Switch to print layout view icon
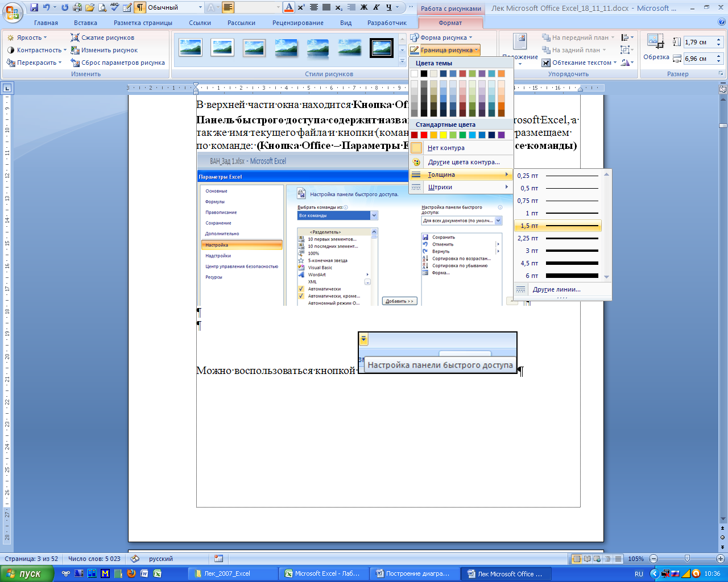The width and height of the screenshot is (728, 582). [577, 559]
